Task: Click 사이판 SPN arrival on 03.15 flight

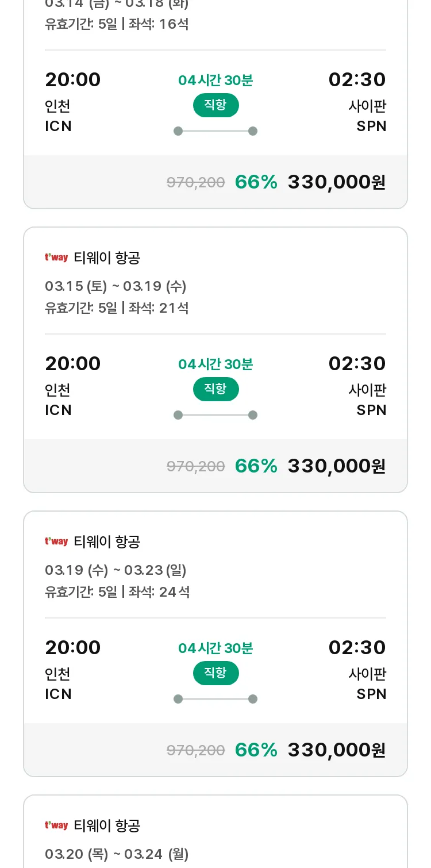Action: pos(367,400)
